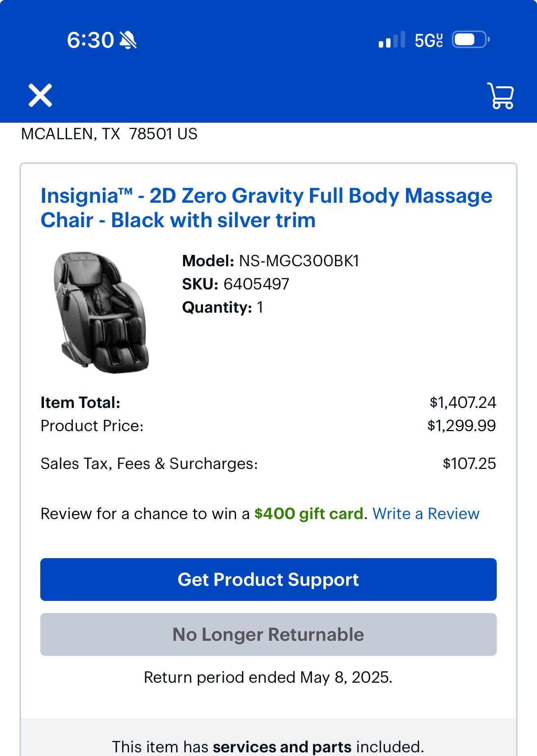This screenshot has height=756, width=537.
Task: Tap the services and parts included notice
Action: [268, 747]
